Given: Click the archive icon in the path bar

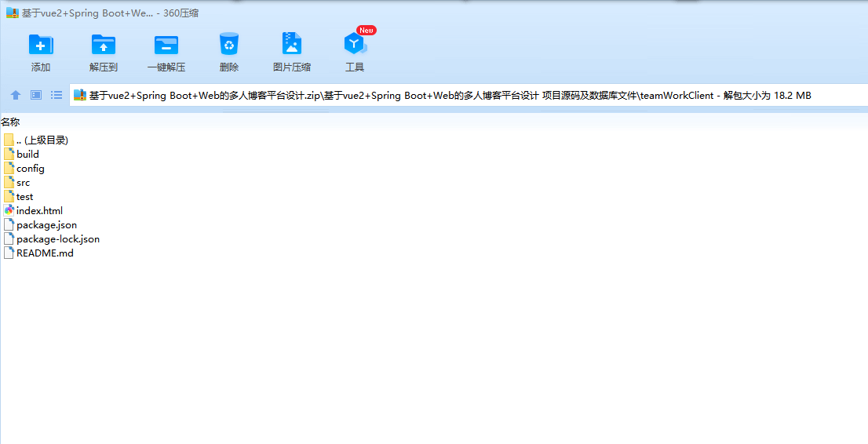Looking at the screenshot, I should pos(80,95).
